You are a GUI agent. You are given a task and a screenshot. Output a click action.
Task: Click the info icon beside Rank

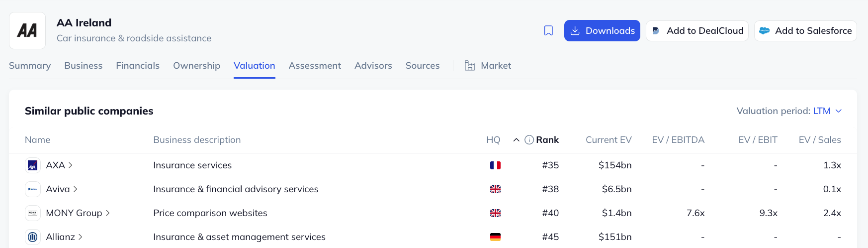529,140
